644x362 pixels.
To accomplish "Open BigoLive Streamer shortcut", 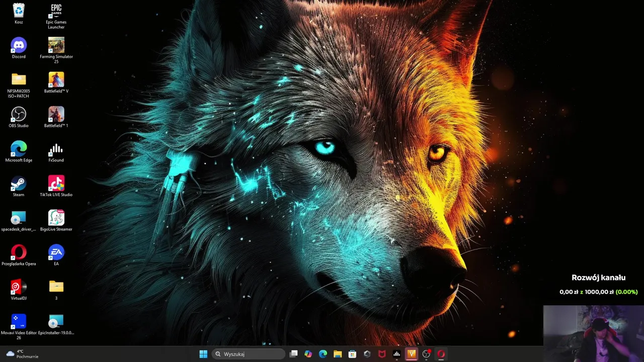I will [x=56, y=221].
